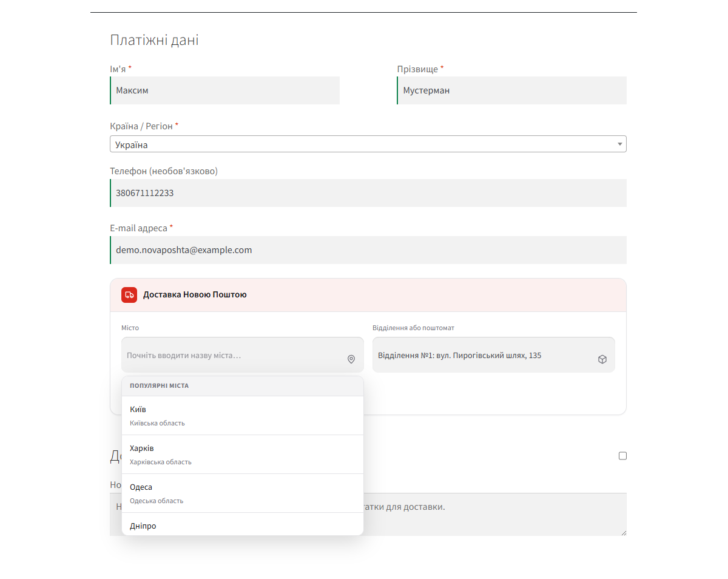
Task: Click the Телефон (необов'язково) label
Action: 164,171
